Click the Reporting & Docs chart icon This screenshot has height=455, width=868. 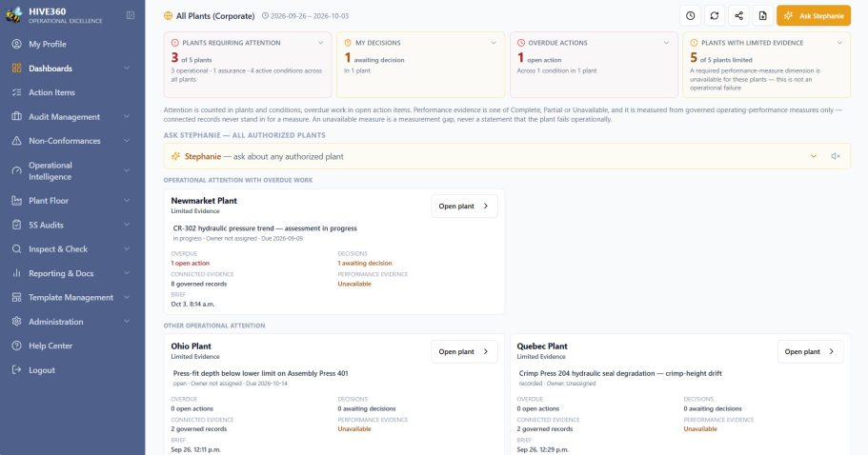[16, 273]
